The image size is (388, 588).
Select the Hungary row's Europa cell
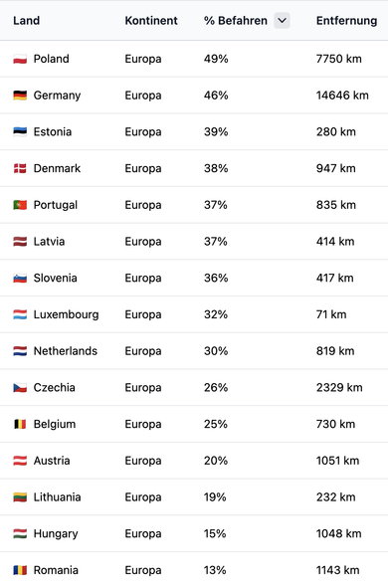[x=143, y=533]
